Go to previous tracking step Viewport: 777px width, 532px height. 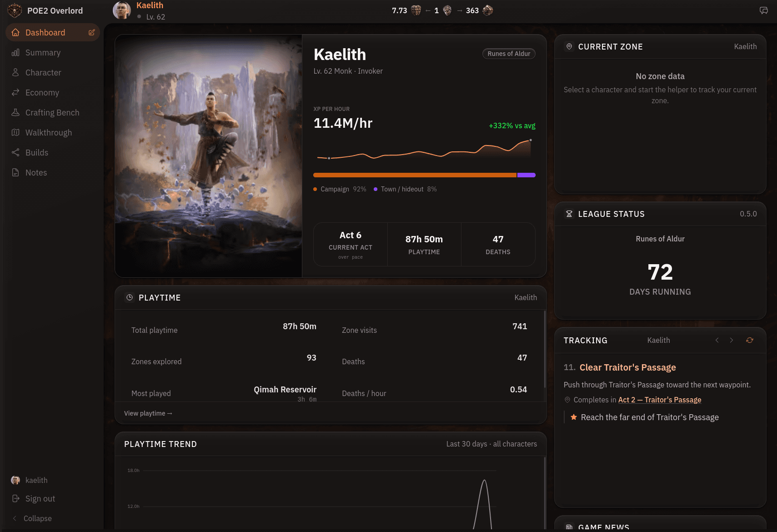pyautogui.click(x=717, y=340)
